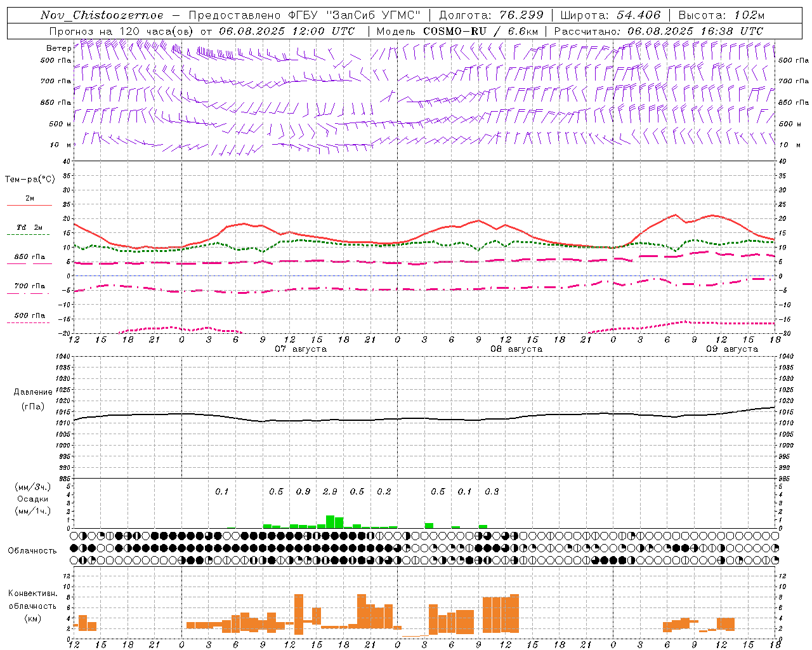
Task: Click the 0.2 precipitation amount
Action: [384, 492]
